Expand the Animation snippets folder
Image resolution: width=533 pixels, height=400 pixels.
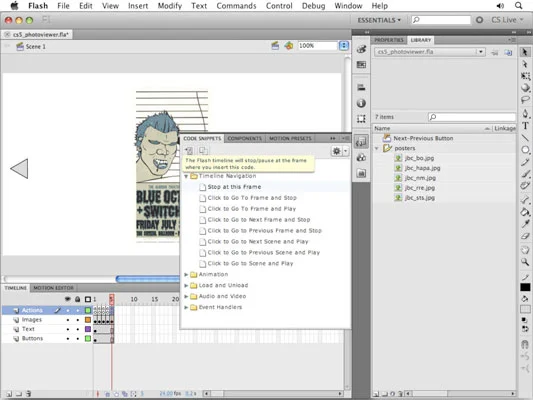pyautogui.click(x=186, y=274)
